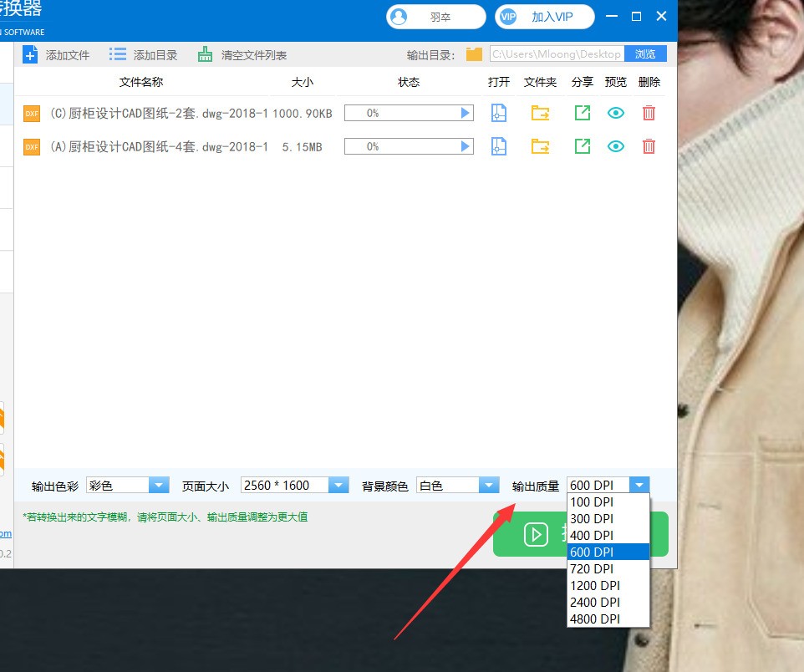The width and height of the screenshot is (804, 672).
Task: Delete the second DWG file row
Action: tap(649, 146)
